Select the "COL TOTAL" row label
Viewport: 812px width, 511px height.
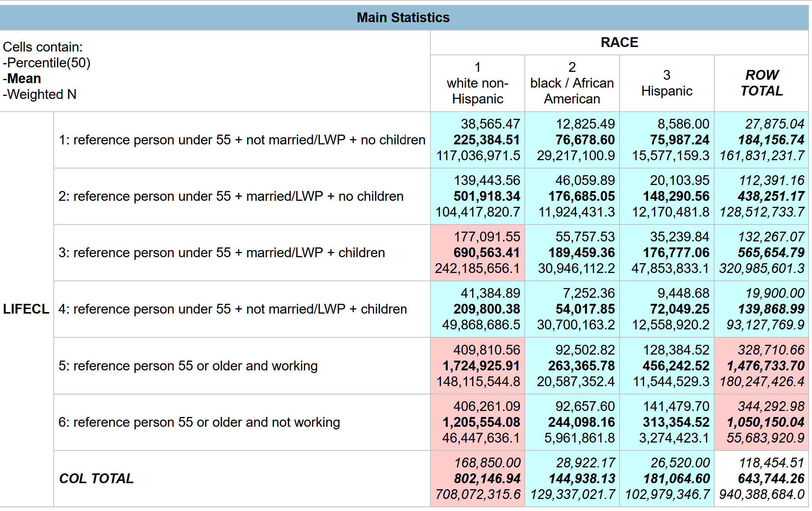(96, 479)
